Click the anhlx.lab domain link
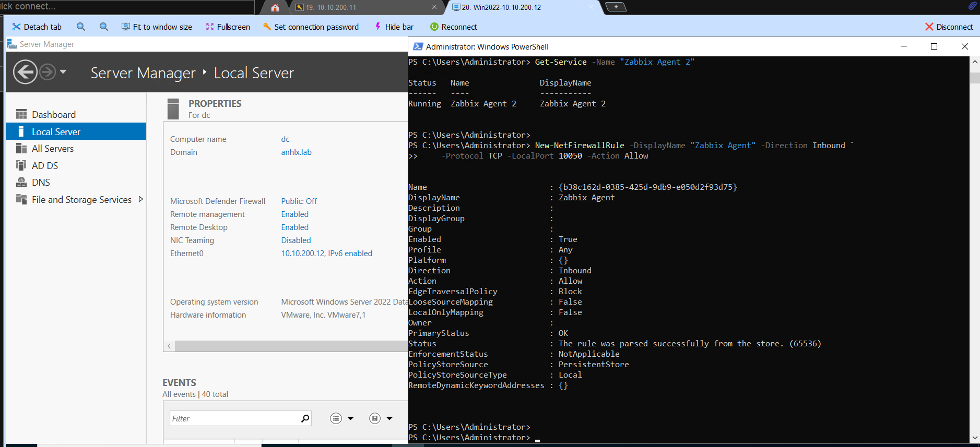 [x=296, y=152]
